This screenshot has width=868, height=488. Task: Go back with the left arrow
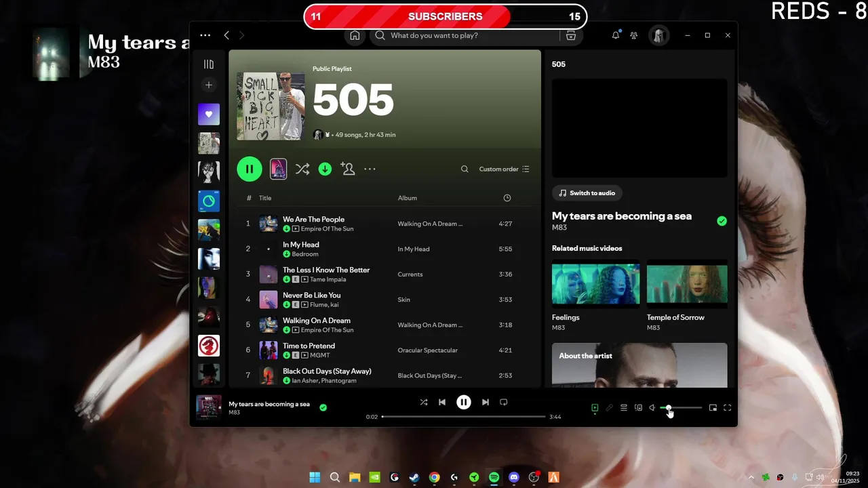[x=226, y=35]
